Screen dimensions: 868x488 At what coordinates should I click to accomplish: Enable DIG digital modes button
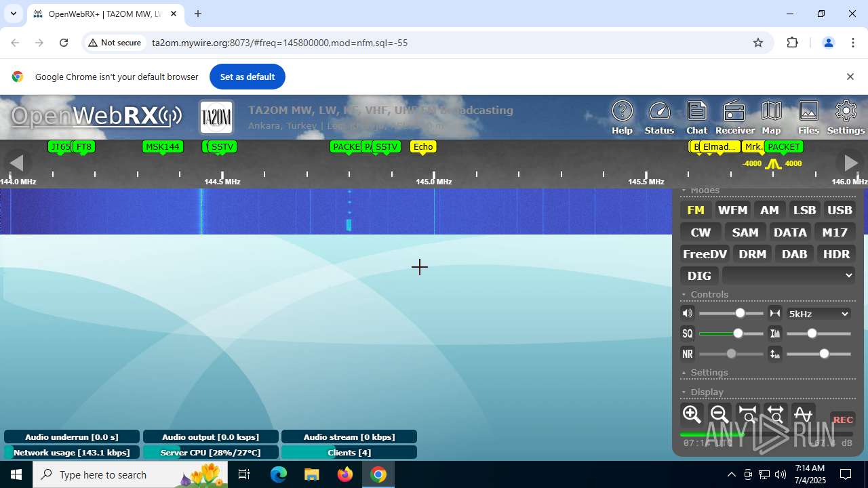point(699,276)
